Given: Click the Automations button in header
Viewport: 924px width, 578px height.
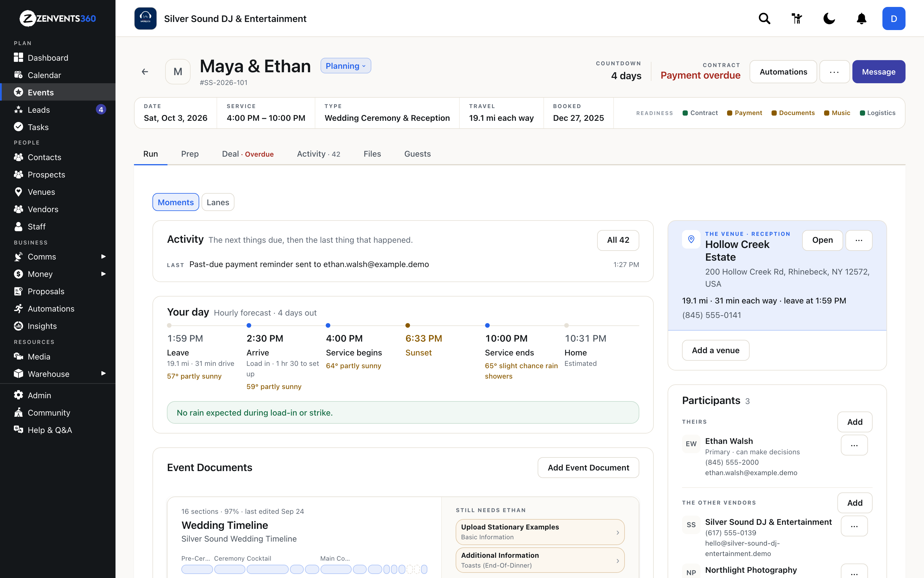Looking at the screenshot, I should tap(783, 71).
